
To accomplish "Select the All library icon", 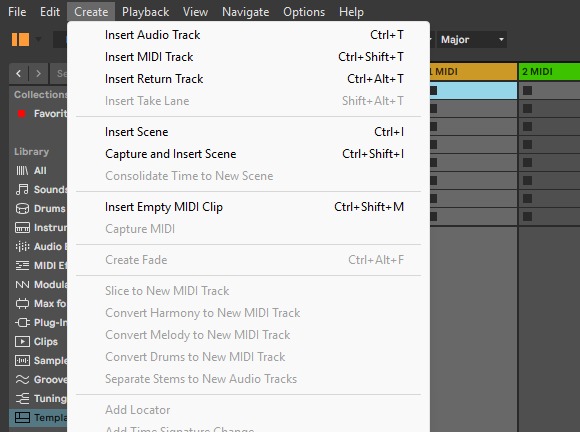I will pyautogui.click(x=22, y=171).
